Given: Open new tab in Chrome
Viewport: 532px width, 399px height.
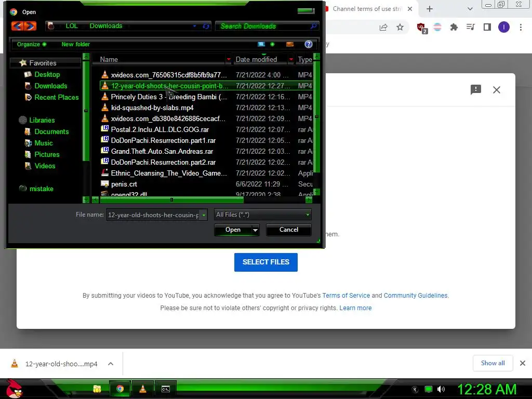Looking at the screenshot, I should (x=430, y=9).
